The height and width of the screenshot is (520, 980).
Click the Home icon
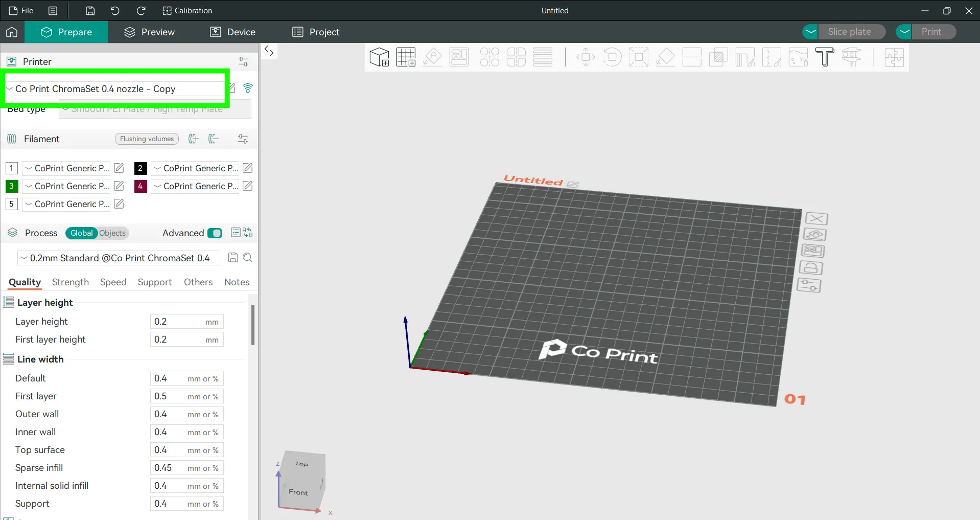pos(12,32)
